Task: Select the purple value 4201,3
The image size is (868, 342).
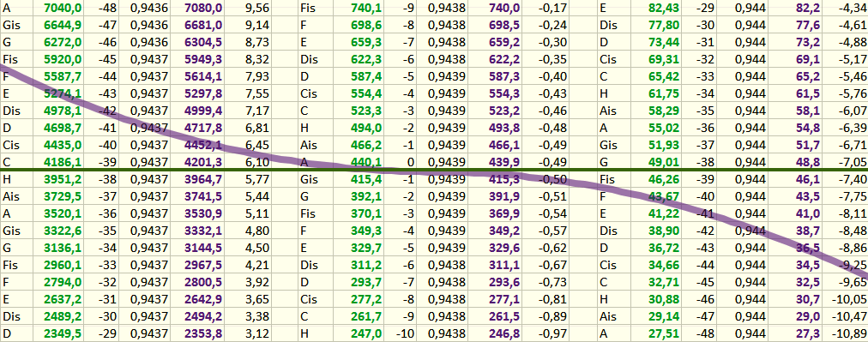Action: click(x=204, y=161)
